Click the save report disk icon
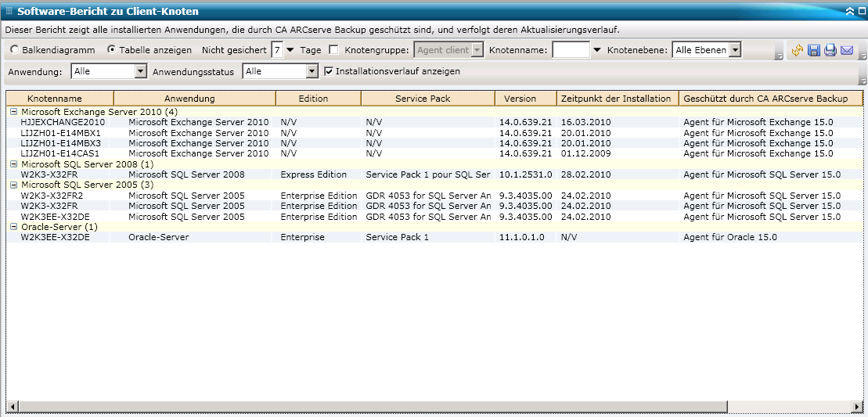Screen dimensions: 868x417 click(x=814, y=50)
